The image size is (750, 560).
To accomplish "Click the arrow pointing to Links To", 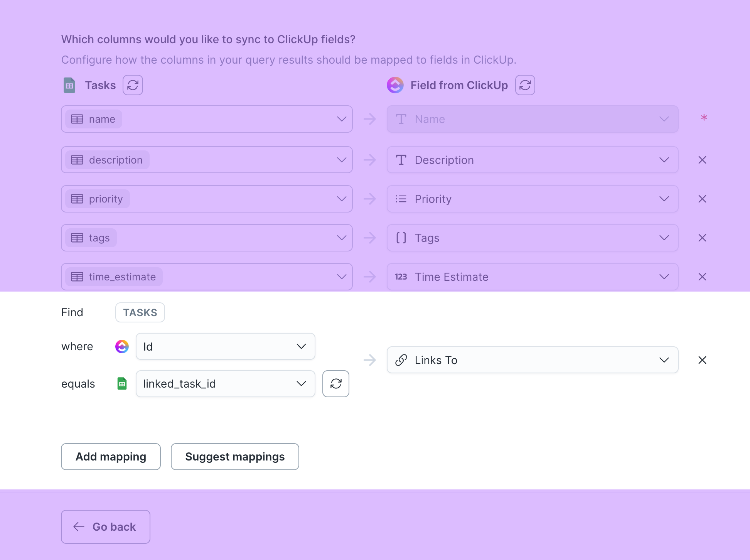I will pyautogui.click(x=370, y=360).
